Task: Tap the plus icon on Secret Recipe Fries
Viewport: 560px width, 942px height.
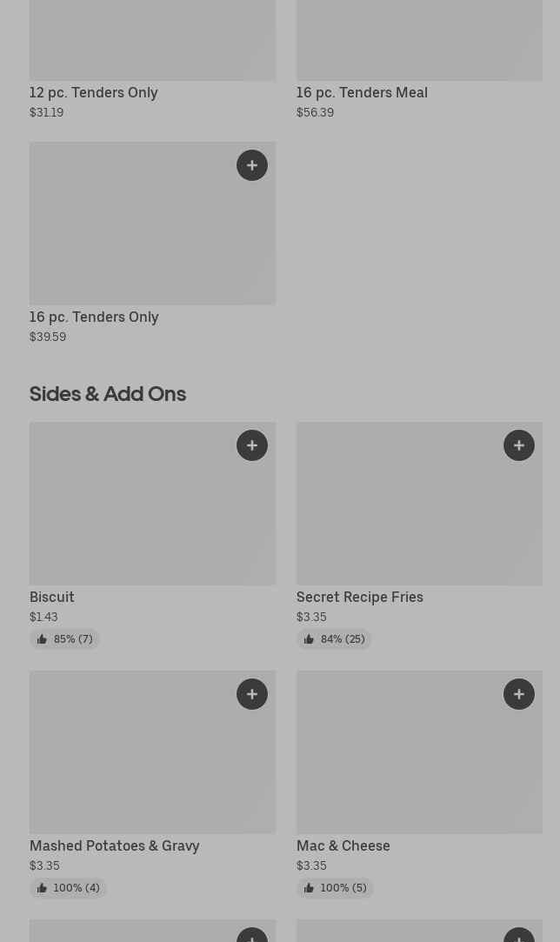Action: 519,445
